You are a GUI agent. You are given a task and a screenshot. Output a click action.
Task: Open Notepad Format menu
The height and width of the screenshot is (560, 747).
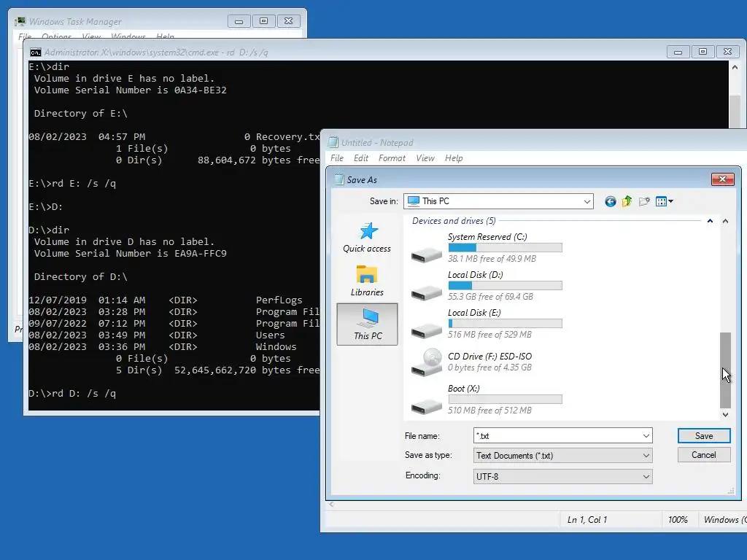(392, 158)
